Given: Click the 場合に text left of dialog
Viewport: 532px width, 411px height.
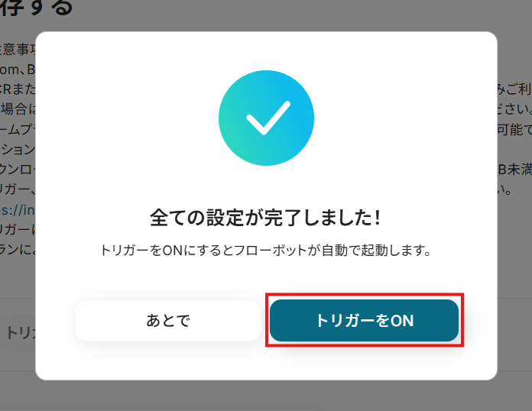Looking at the screenshot, I should pyautogui.click(x=18, y=108).
